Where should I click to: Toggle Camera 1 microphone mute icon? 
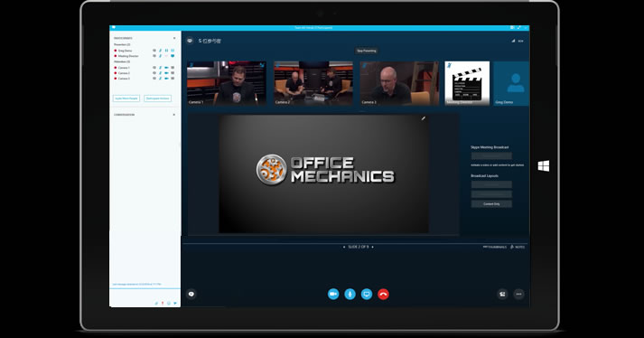[160, 68]
